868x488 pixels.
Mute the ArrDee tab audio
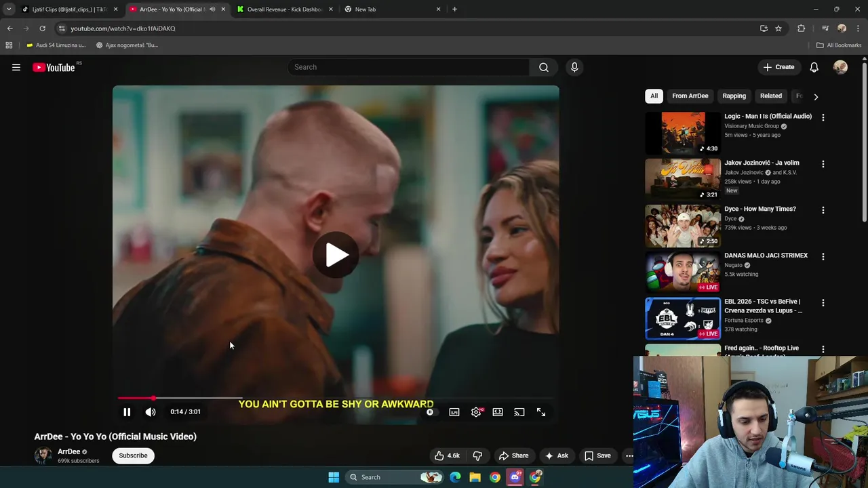pyautogui.click(x=212, y=9)
